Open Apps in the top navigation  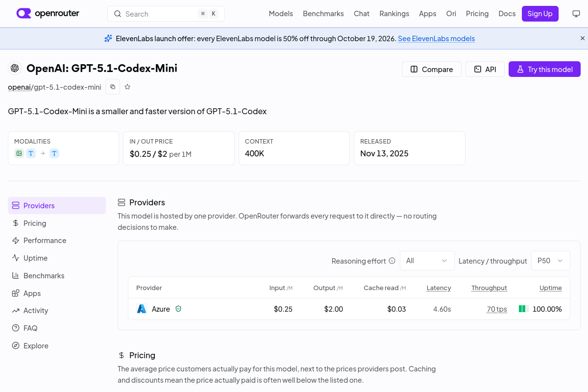click(428, 14)
